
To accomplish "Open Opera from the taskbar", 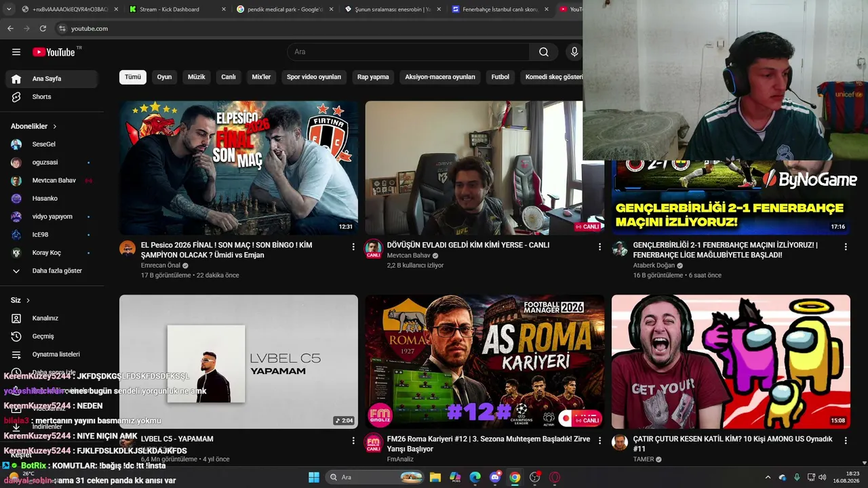I will [x=555, y=477].
